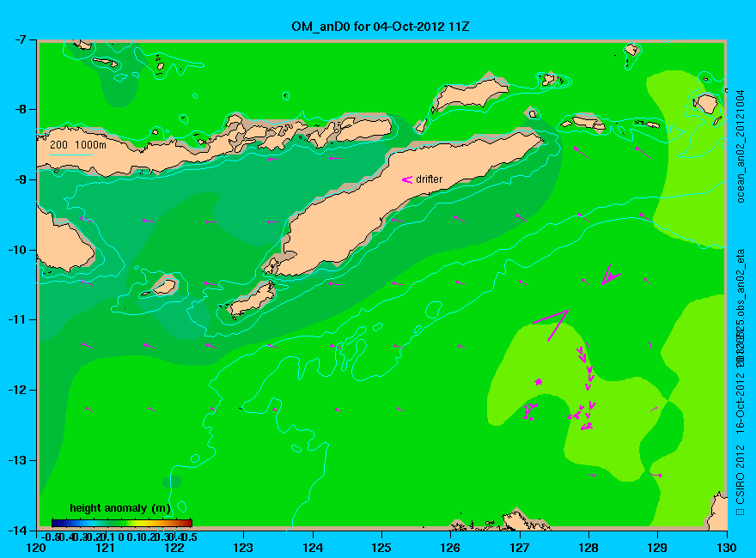
Task: Click the dark red end of color bar
Action: coord(189,523)
